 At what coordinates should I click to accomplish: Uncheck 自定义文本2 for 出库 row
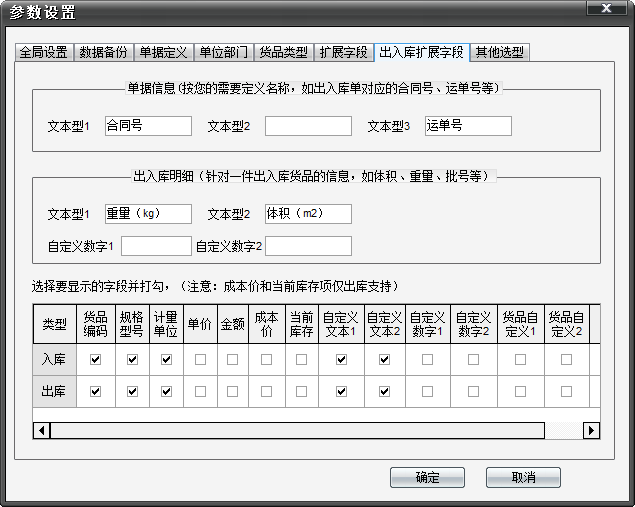click(384, 392)
